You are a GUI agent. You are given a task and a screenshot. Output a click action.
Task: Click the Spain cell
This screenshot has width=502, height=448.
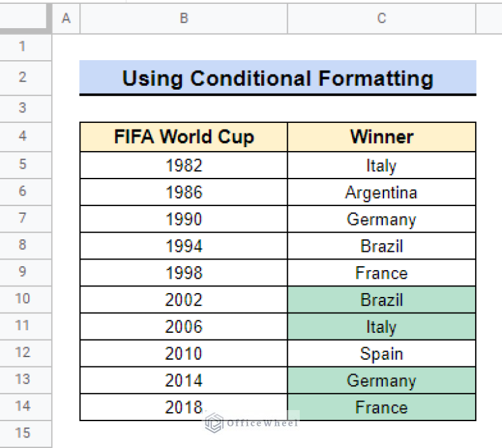click(x=382, y=353)
